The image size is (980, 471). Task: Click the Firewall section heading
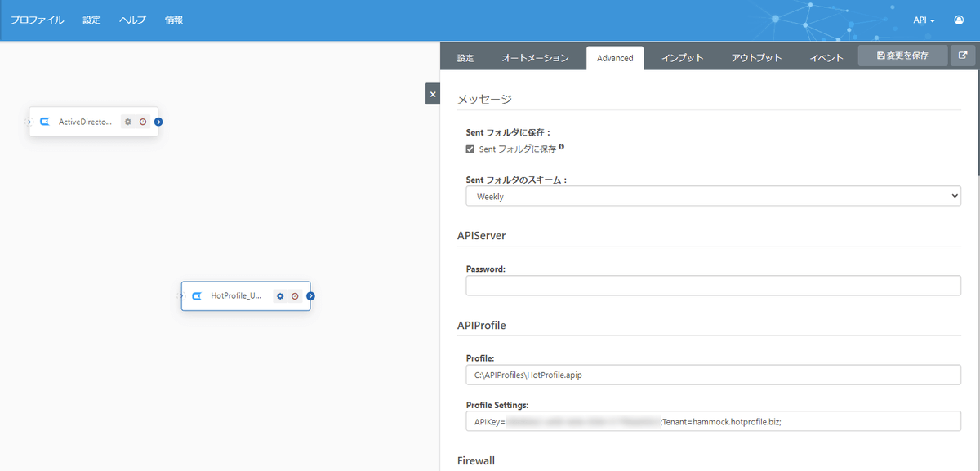point(476,461)
